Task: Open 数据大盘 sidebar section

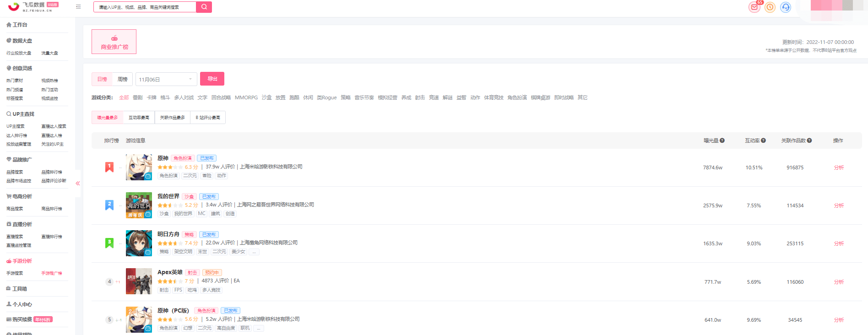Action: coord(19,41)
